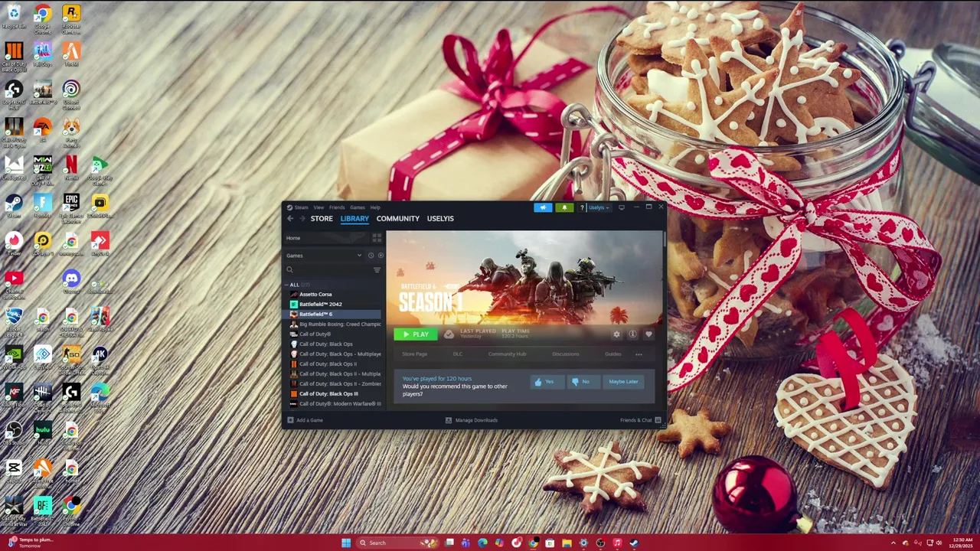Open Battlefield 6 game info icon

632,334
